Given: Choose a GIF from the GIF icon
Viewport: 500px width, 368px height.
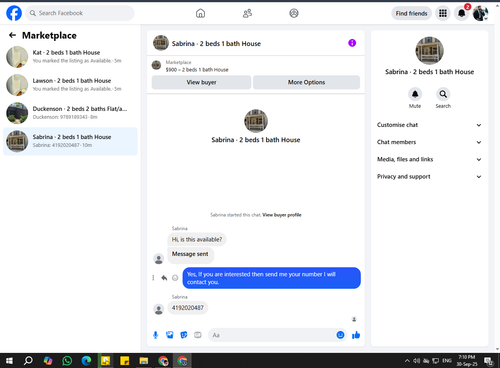Looking at the screenshot, I should pos(198,335).
